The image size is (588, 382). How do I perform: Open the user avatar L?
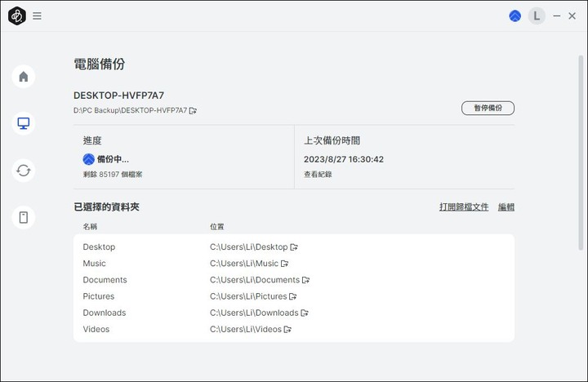click(x=537, y=16)
